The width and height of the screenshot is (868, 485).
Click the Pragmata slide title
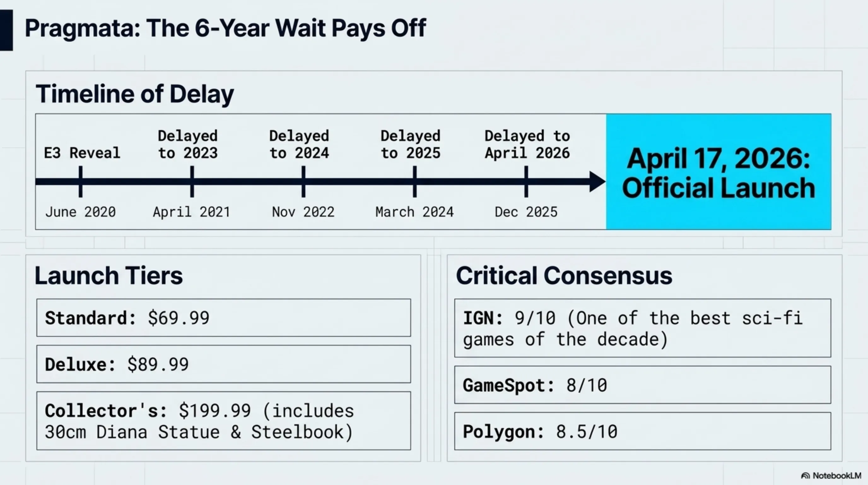pos(226,28)
